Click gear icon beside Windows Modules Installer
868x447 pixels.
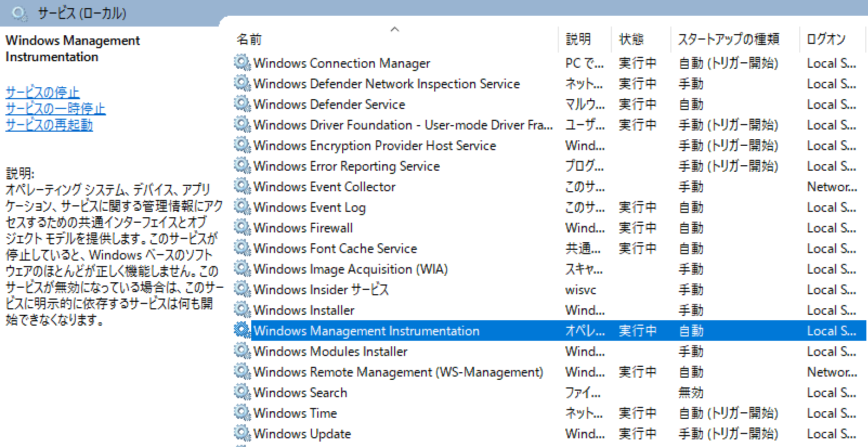(x=242, y=351)
